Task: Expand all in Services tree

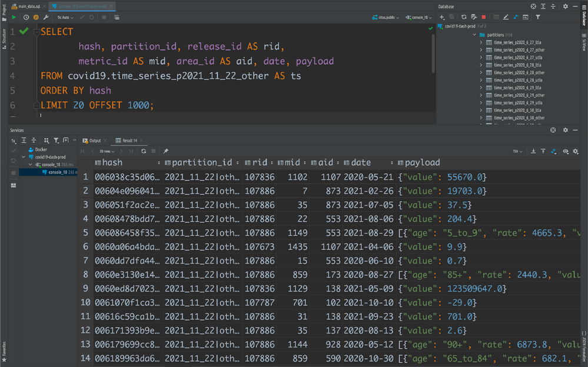Action: [24, 140]
